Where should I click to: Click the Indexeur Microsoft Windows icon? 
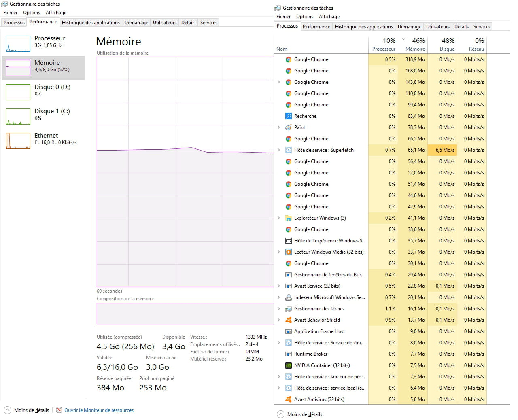point(289,297)
